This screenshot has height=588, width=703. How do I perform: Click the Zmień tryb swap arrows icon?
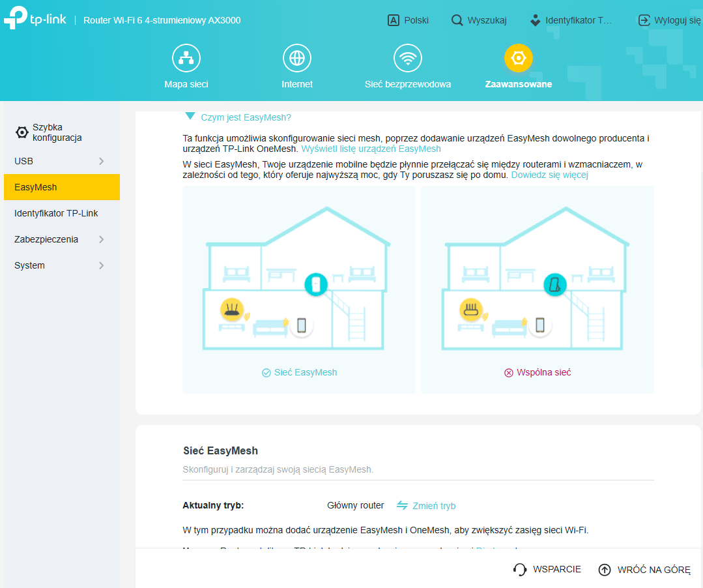coord(402,505)
